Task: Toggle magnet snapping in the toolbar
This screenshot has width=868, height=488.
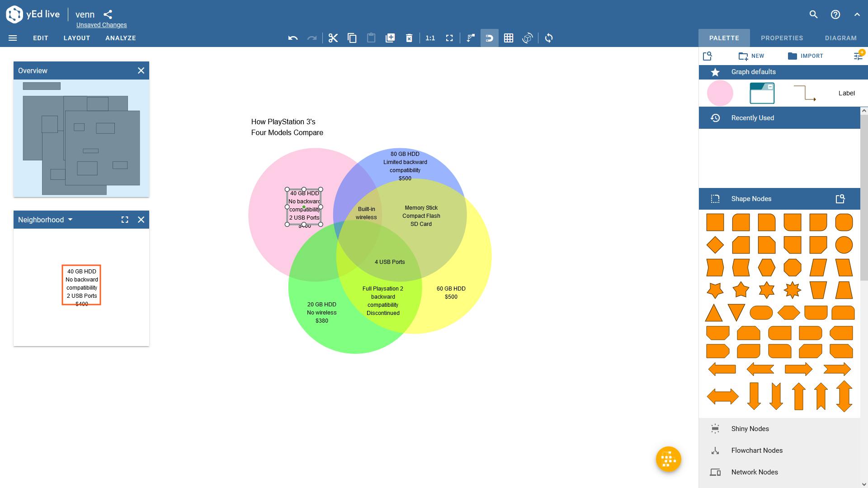Action: coord(489,38)
